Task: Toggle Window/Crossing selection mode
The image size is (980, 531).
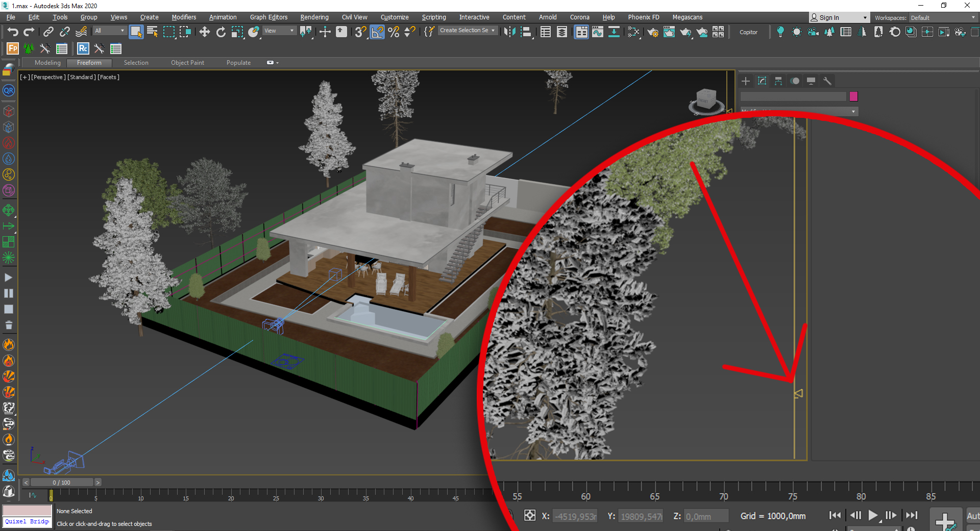Action: (x=185, y=32)
